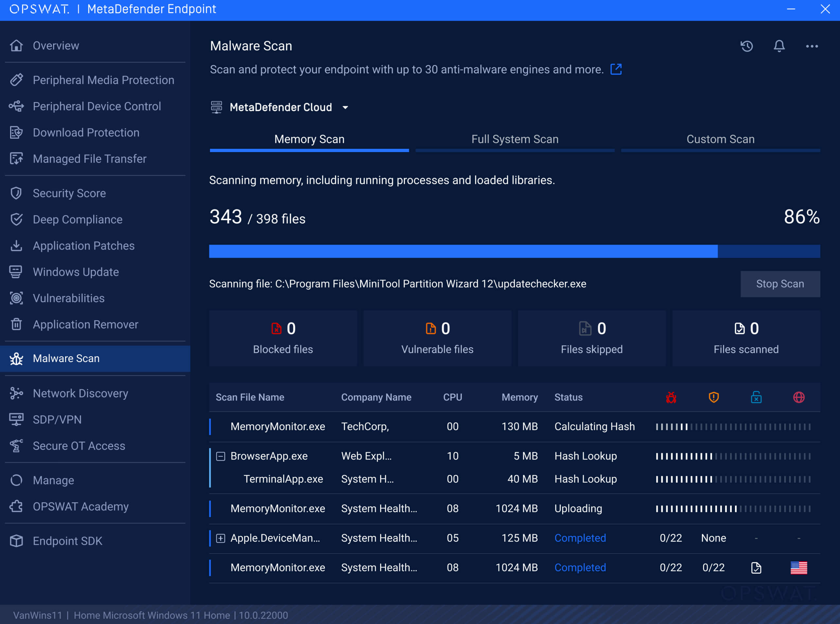Open Application Remover via its trash icon

pyautogui.click(x=16, y=324)
